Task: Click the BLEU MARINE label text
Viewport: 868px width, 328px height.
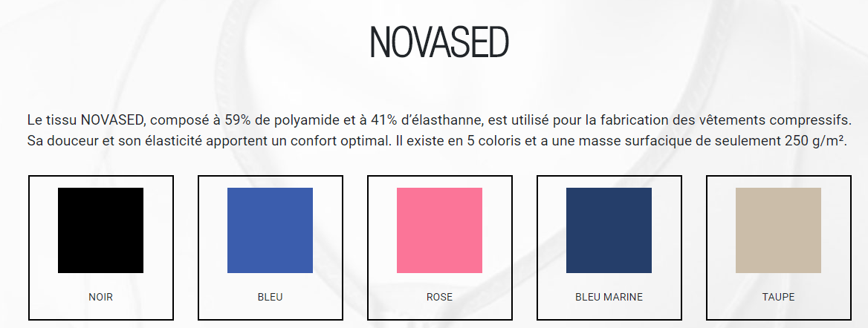Action: pyautogui.click(x=609, y=297)
